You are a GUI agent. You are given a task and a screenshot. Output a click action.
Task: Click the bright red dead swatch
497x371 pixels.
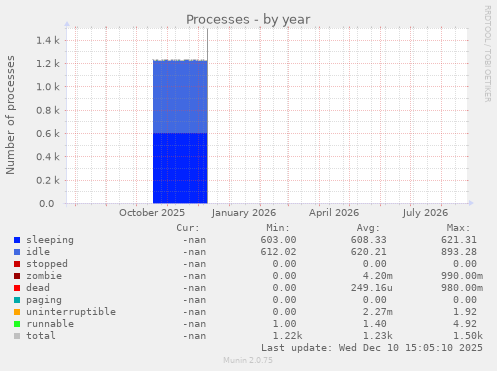(17, 288)
